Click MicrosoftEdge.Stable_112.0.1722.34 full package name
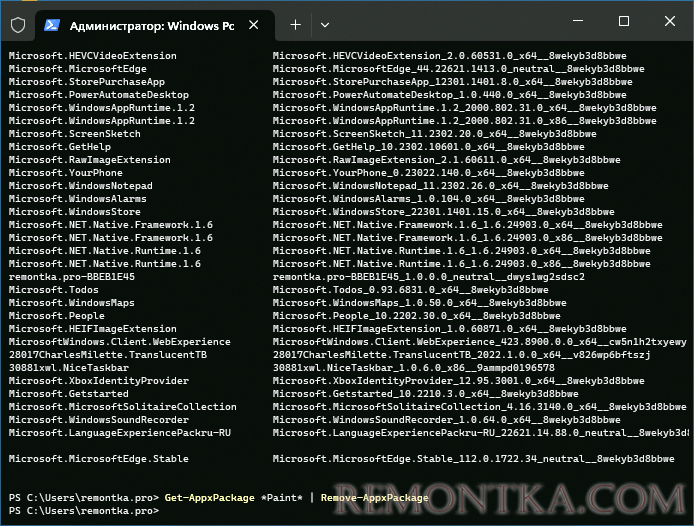Screen dimensions: 694x526 tap(474, 459)
